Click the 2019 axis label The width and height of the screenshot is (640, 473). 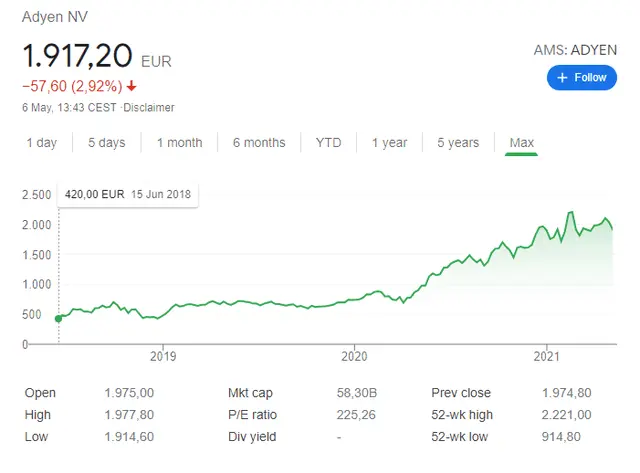pyautogui.click(x=163, y=356)
